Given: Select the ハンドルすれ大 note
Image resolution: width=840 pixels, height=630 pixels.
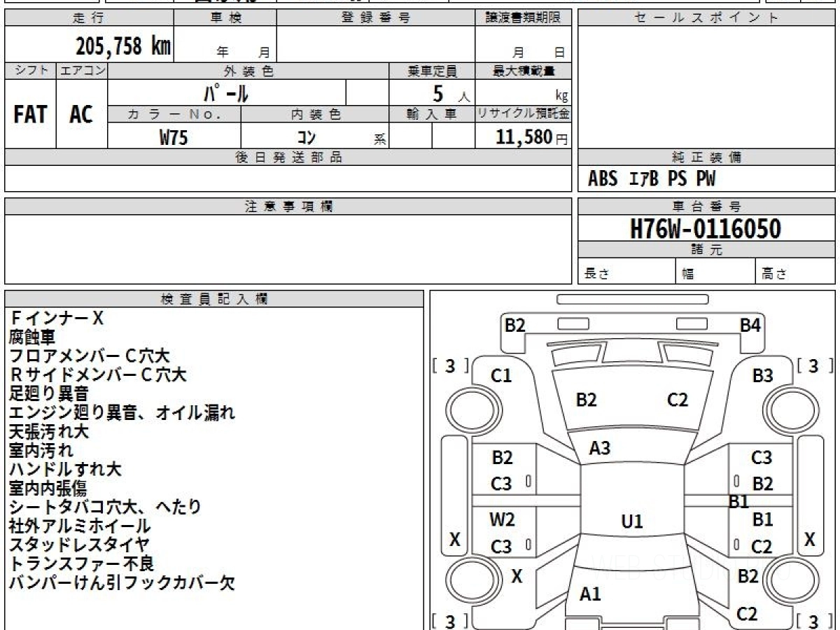Looking at the screenshot, I should pyautogui.click(x=65, y=470).
